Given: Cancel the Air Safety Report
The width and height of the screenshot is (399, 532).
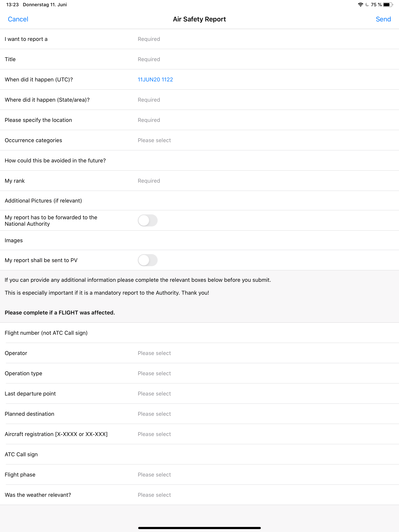Looking at the screenshot, I should coord(18,19).
